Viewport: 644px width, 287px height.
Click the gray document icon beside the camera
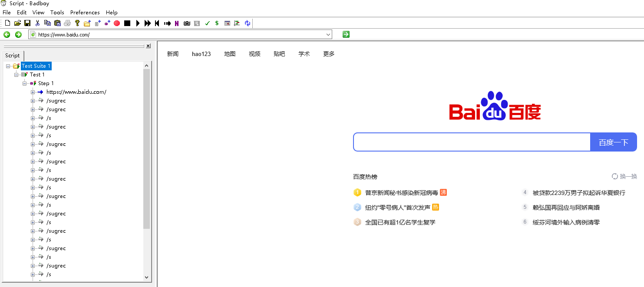197,23
